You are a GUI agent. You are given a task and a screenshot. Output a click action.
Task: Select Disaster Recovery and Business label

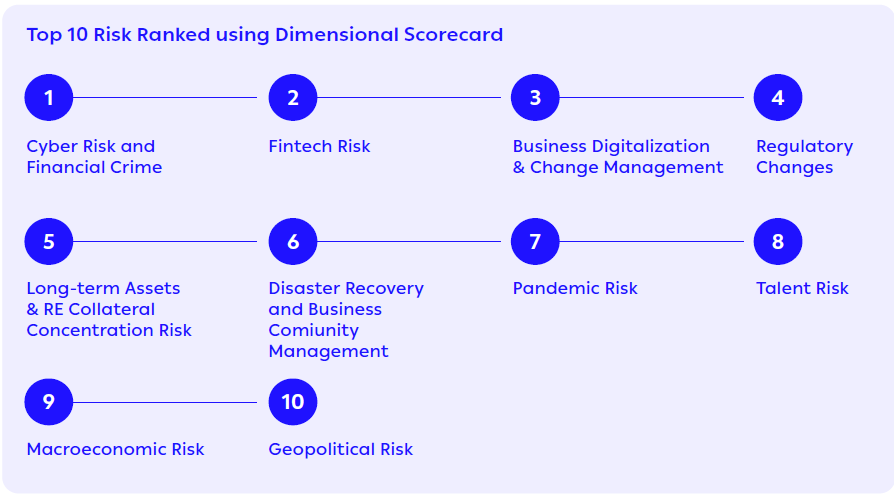click(x=346, y=299)
